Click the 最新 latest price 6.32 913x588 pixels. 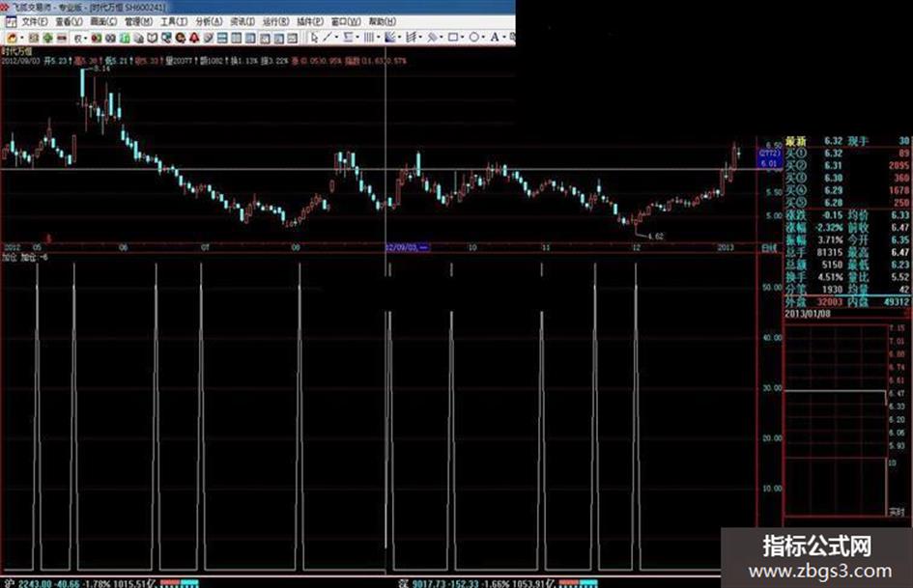tap(833, 141)
